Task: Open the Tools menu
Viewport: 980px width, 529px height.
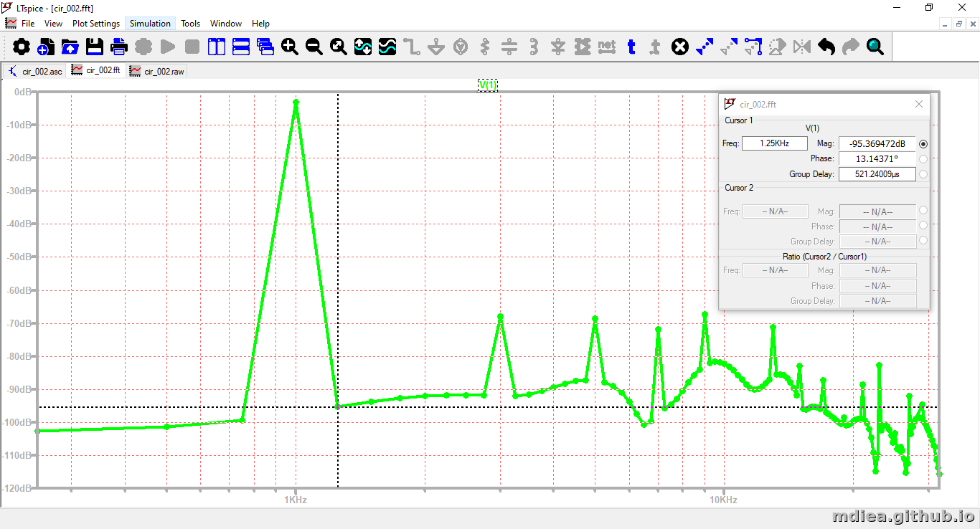Action: point(190,24)
